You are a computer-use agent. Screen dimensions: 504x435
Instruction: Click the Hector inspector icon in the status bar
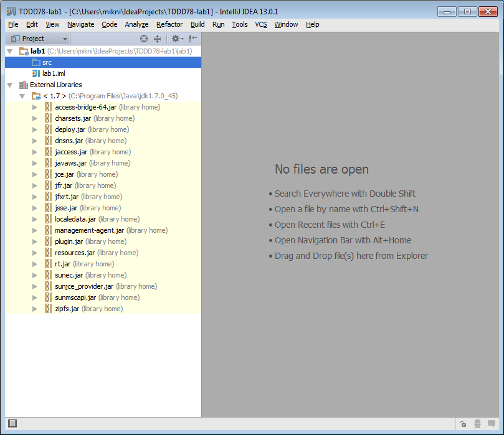click(477, 424)
